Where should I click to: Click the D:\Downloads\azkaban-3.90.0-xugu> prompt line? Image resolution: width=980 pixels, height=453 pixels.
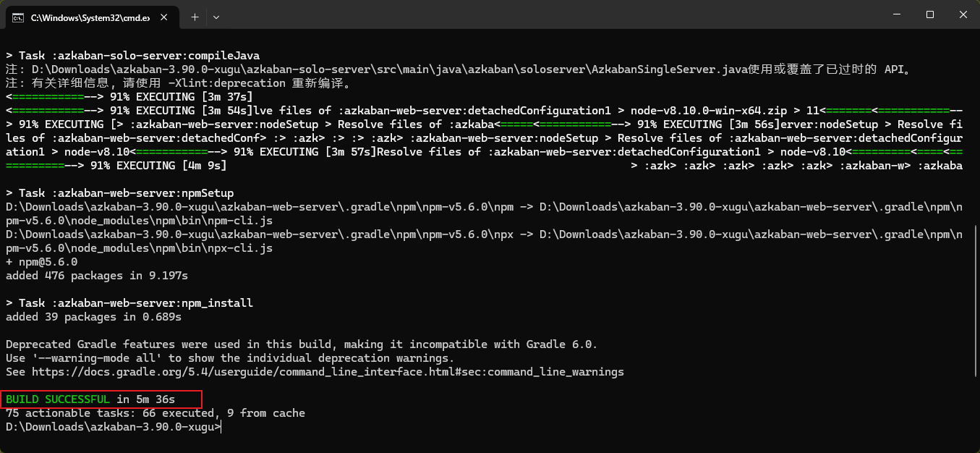tap(113, 427)
